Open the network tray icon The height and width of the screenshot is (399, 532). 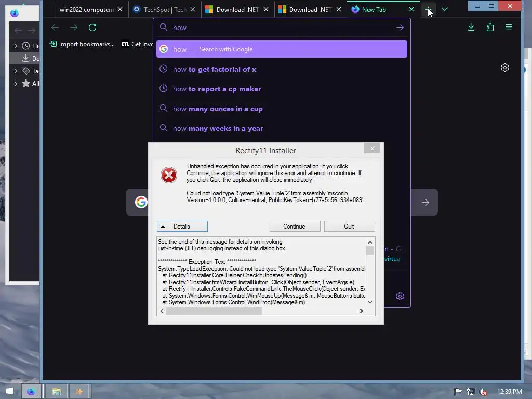(x=471, y=392)
